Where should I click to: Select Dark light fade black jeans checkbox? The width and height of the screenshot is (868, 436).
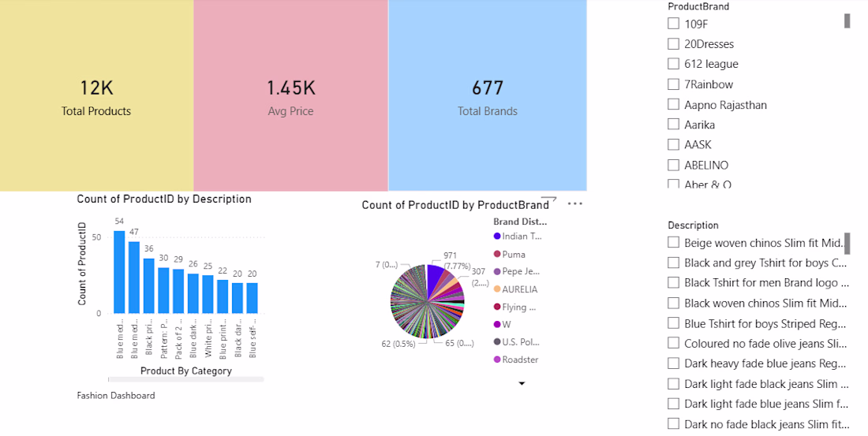[673, 383]
